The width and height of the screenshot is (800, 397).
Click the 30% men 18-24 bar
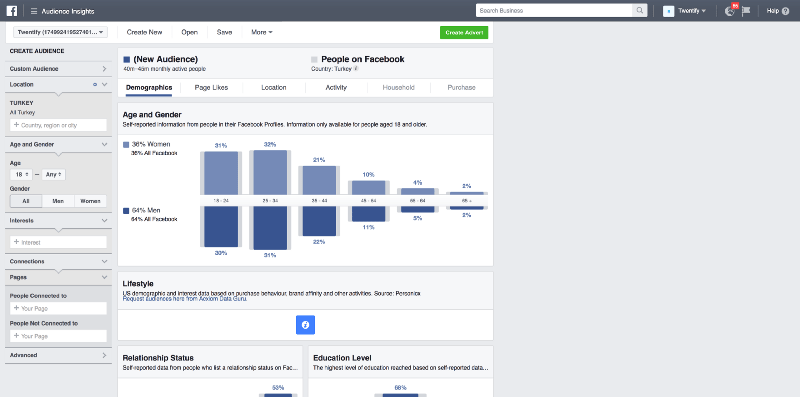(x=221, y=227)
